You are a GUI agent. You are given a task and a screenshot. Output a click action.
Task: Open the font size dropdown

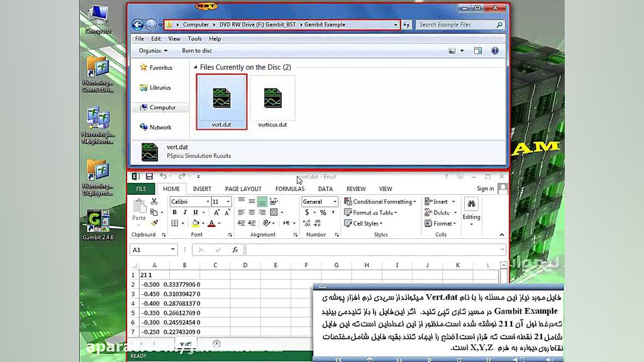228,200
